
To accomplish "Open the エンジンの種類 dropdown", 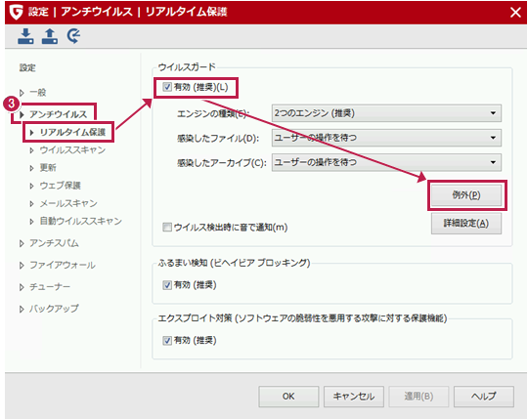I will [x=386, y=113].
